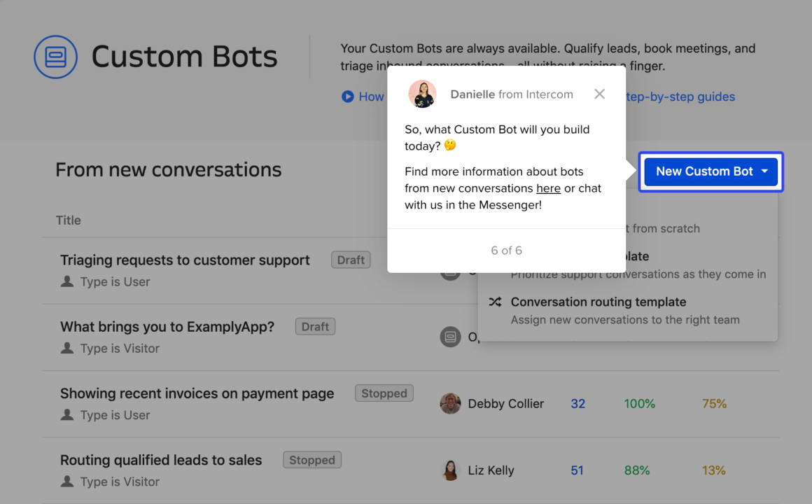Image resolution: width=812 pixels, height=504 pixels.
Task: Click person icon under Triaging requests
Action: [x=66, y=281]
